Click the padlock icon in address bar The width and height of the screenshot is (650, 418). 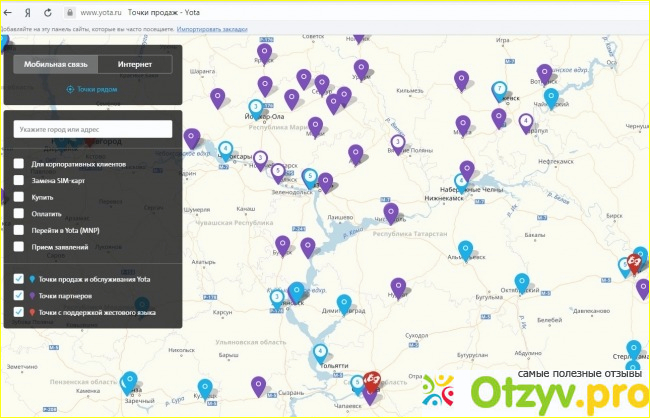pos(69,12)
